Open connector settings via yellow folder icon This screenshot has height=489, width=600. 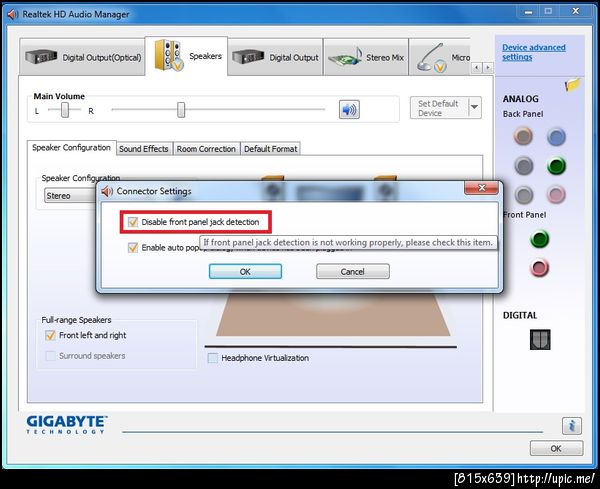(572, 85)
